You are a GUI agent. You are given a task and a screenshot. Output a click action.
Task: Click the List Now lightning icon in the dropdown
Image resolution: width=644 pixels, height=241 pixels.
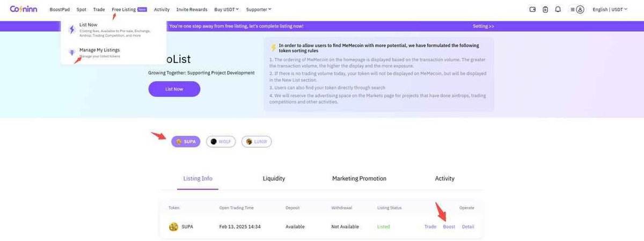(72, 30)
